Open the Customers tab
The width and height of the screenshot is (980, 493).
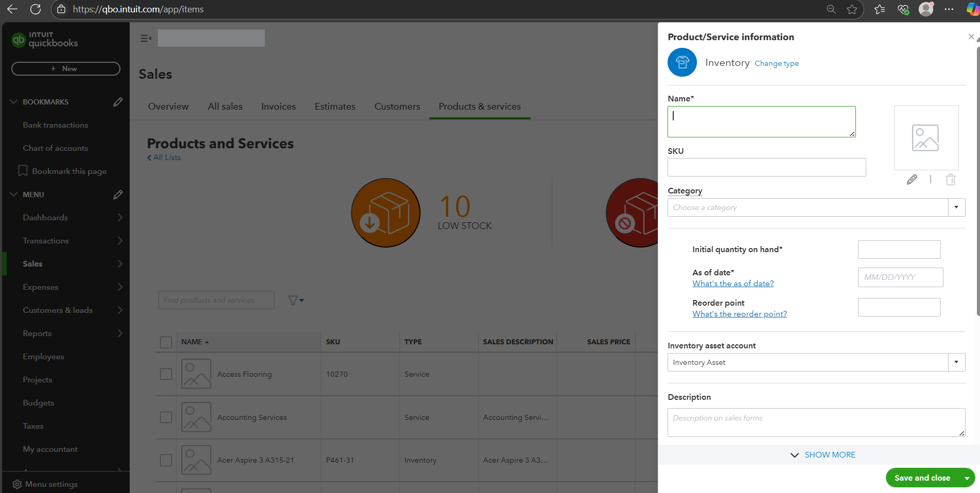pyautogui.click(x=397, y=107)
